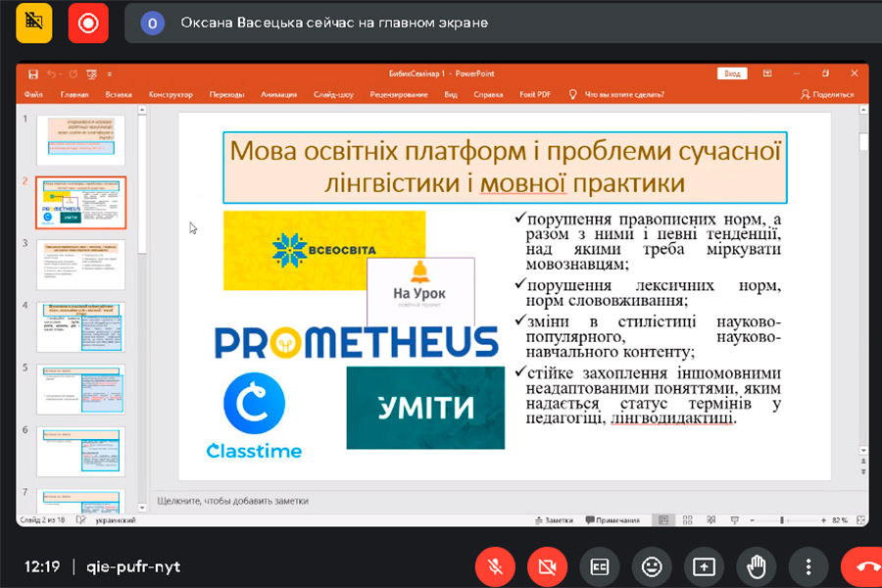This screenshot has width=882, height=588.
Task: Click the red recording indicator button
Action: 88,23
